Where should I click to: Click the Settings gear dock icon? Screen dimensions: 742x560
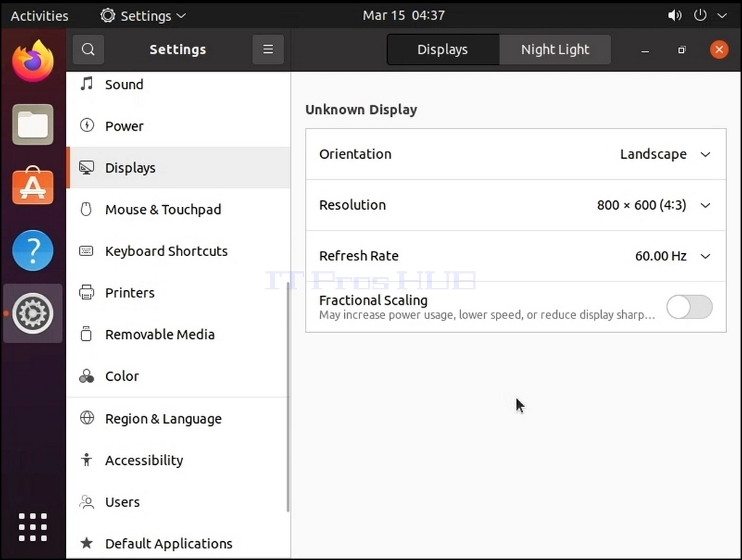[x=33, y=313]
